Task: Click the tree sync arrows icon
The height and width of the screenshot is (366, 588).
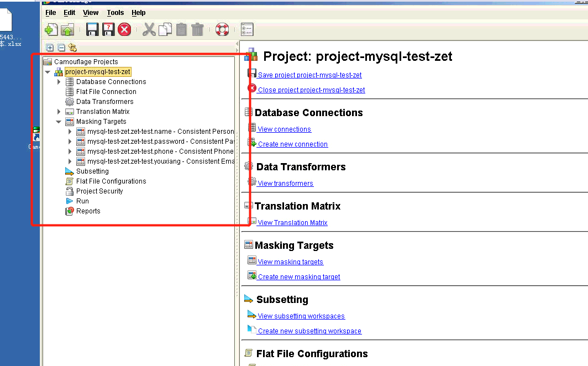Action: click(x=72, y=48)
